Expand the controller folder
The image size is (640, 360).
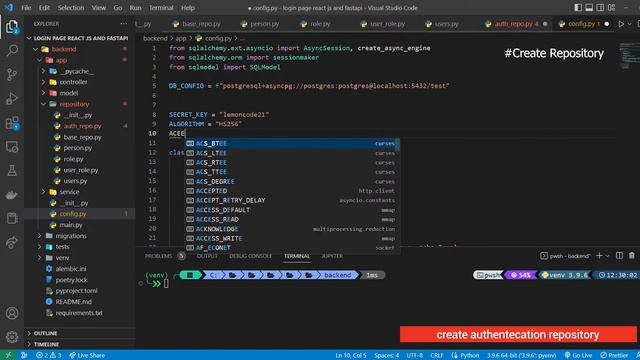tap(44, 82)
